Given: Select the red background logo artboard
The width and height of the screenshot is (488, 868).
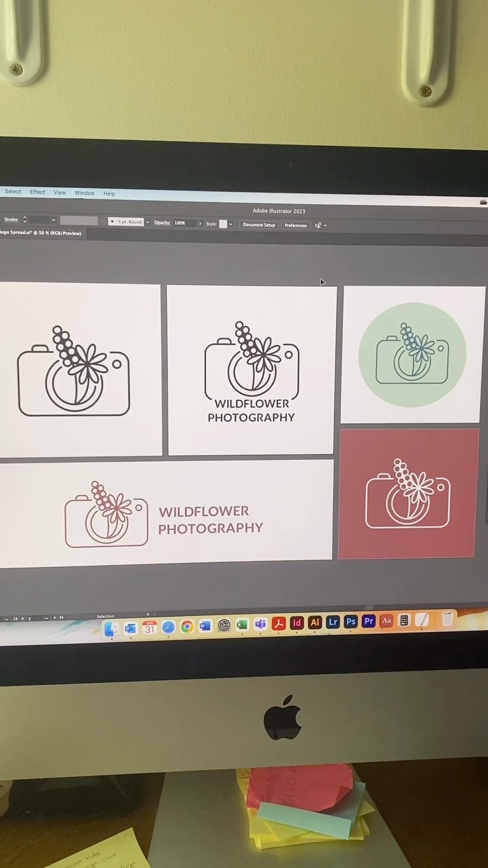Looking at the screenshot, I should click(409, 494).
